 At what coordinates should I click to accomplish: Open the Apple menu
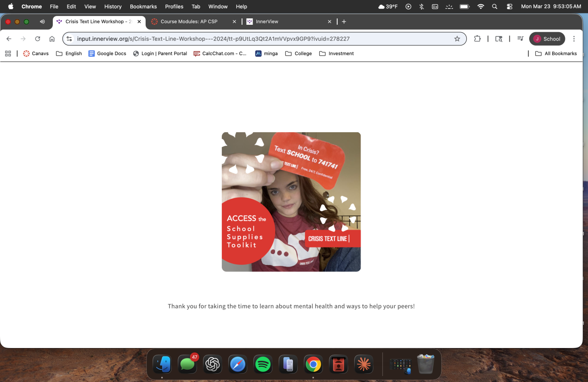click(11, 6)
